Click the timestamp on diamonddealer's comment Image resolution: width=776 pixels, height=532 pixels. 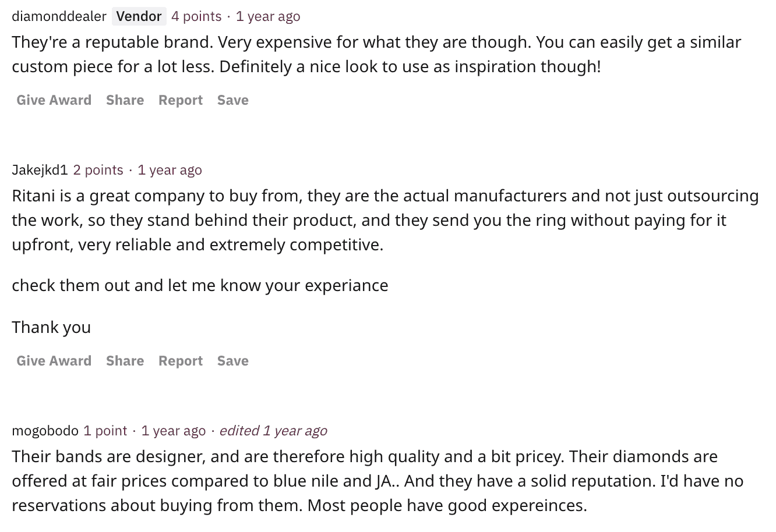(x=267, y=16)
